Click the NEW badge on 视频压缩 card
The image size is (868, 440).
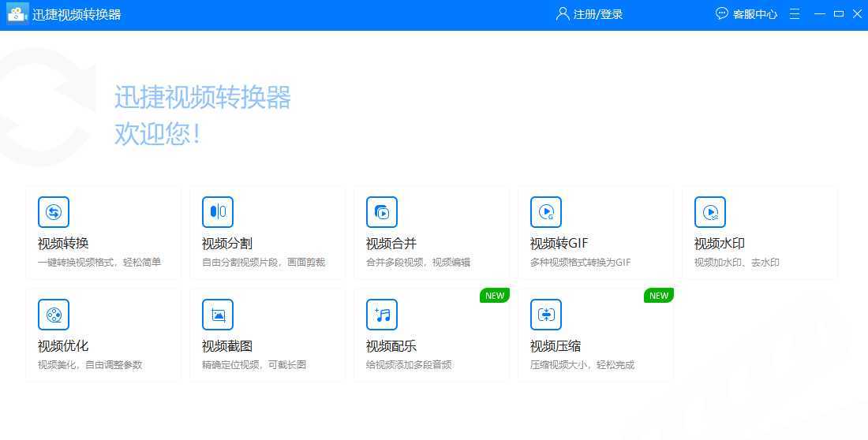pos(659,296)
